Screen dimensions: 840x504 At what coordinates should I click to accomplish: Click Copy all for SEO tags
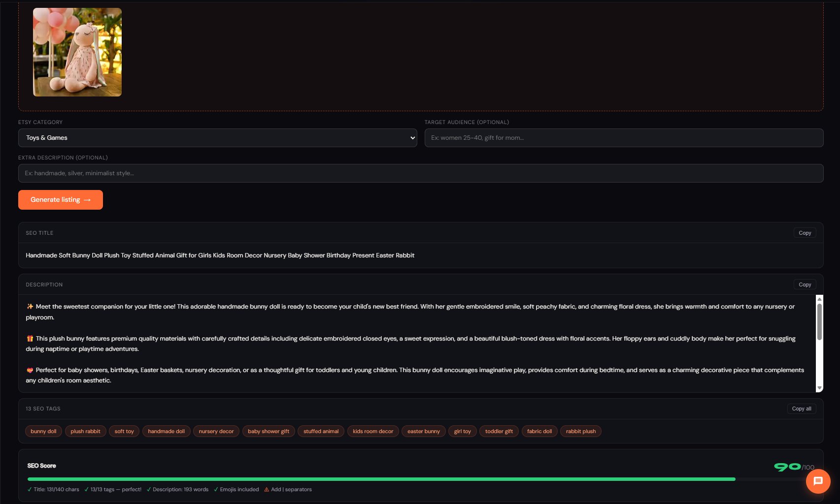click(x=802, y=409)
